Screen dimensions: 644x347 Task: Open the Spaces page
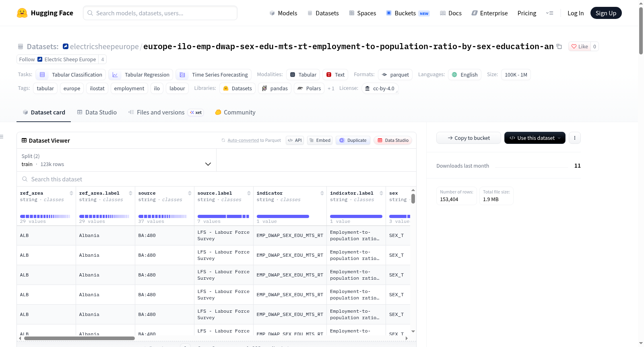tap(363, 13)
